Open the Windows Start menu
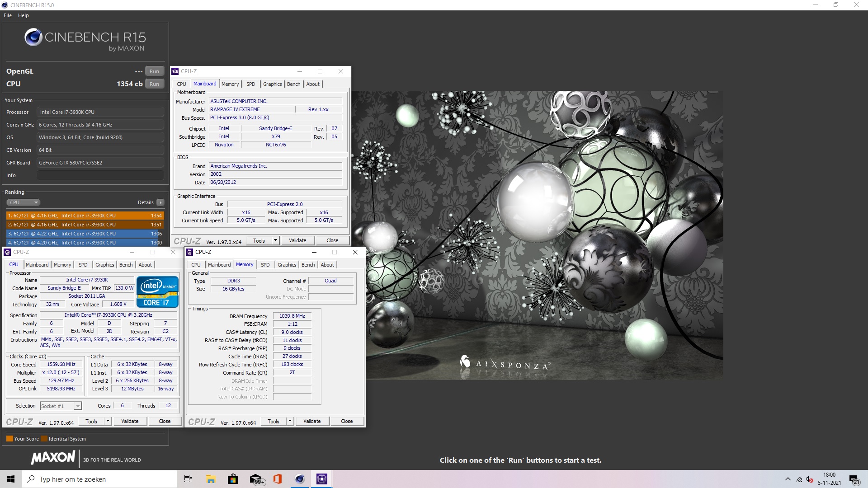868x488 pixels. (11, 479)
